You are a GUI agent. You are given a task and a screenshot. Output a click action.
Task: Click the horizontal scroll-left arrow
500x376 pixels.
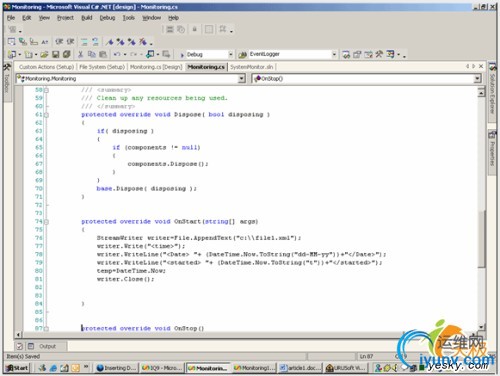(18, 334)
